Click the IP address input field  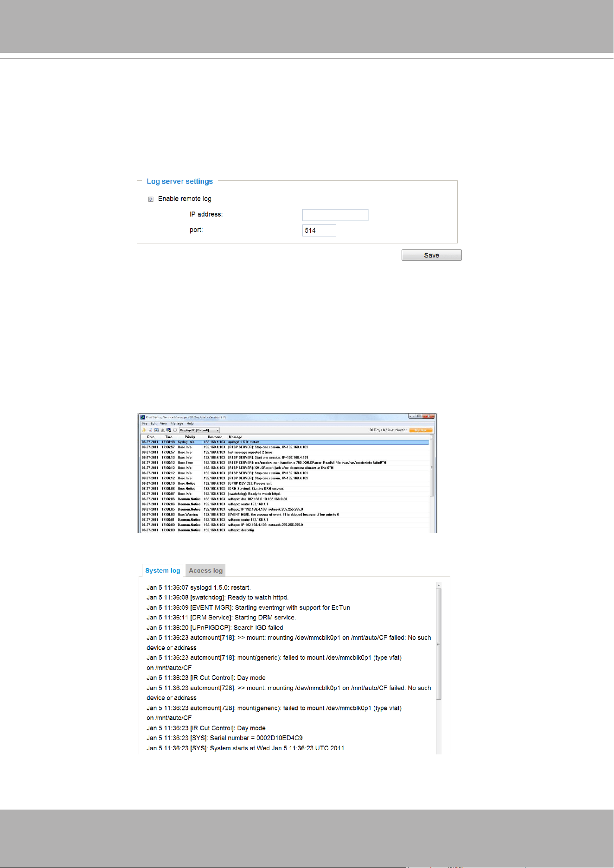pyautogui.click(x=335, y=215)
